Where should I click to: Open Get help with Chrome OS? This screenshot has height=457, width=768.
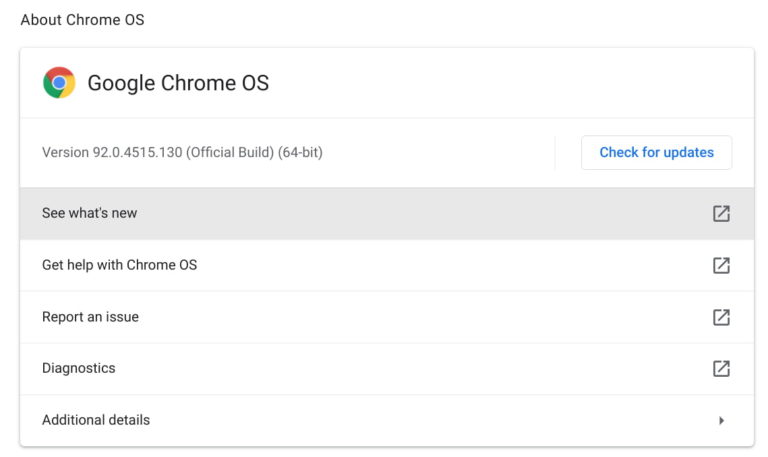[x=120, y=265]
